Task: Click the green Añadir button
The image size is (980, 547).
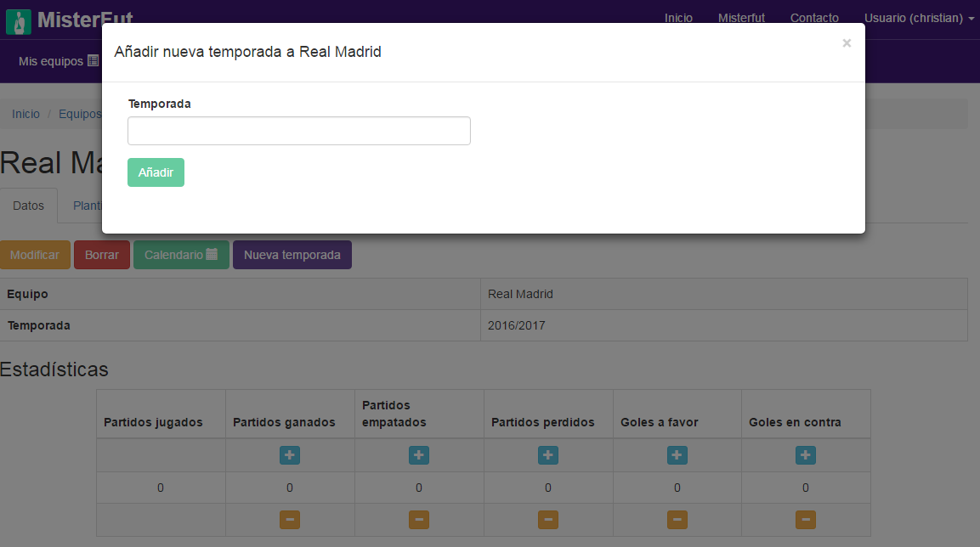Action: [156, 172]
